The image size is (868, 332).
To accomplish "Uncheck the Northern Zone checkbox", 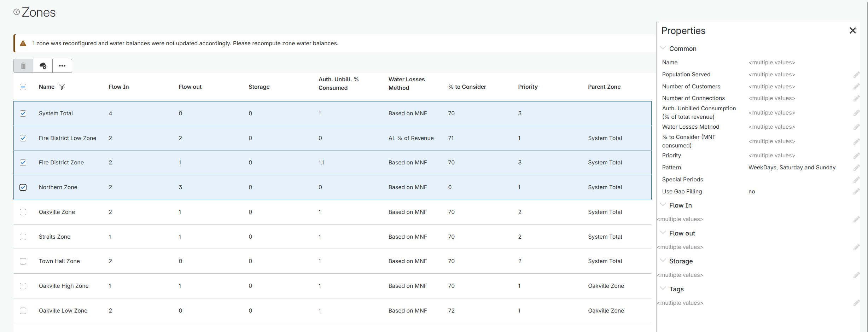I will pos(23,187).
